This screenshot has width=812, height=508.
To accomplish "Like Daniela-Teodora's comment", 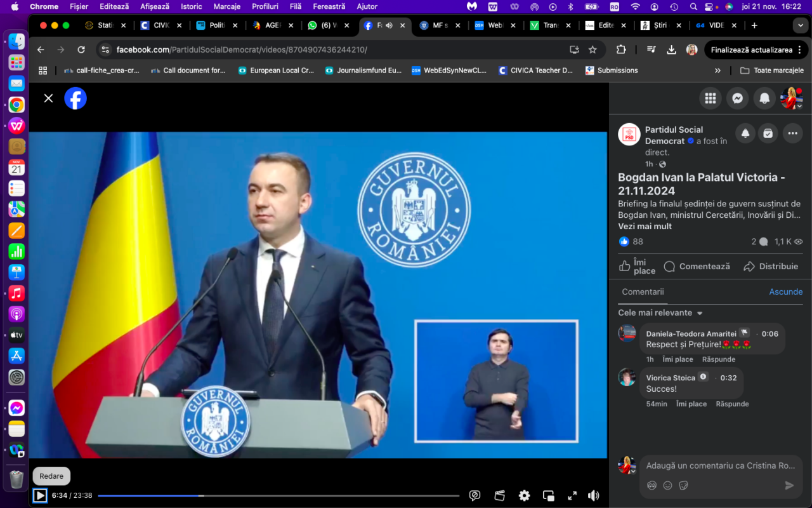I will 679,359.
